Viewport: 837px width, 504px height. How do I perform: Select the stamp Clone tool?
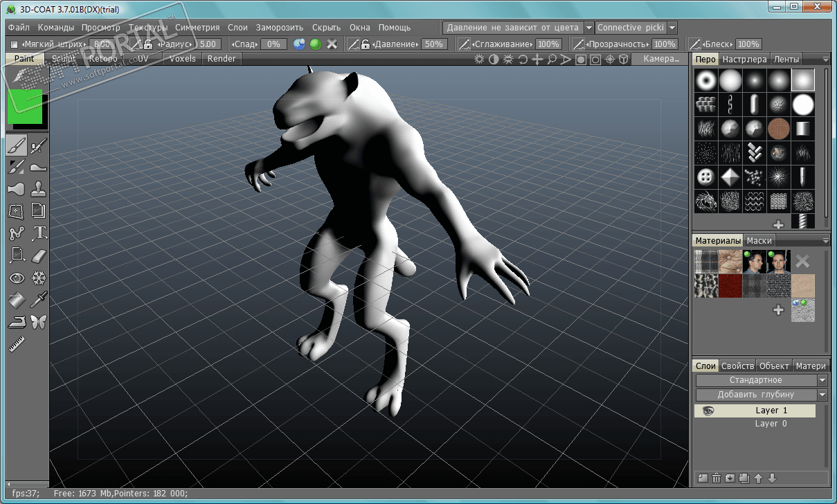click(39, 188)
